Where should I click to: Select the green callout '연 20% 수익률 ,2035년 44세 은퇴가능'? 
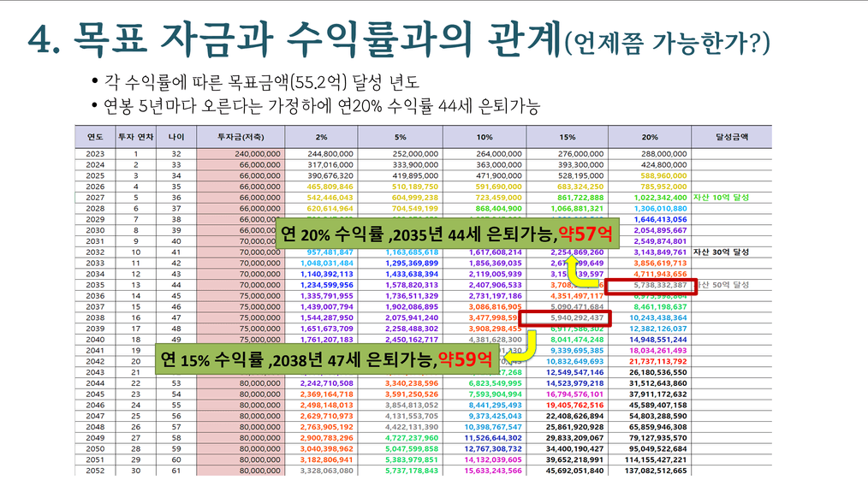[x=448, y=234]
